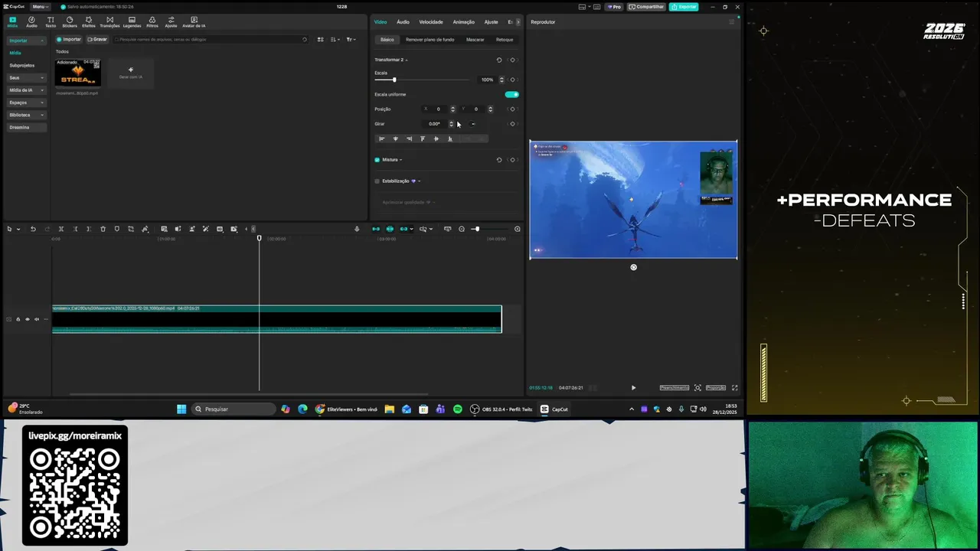Click the split clip tool in timeline toolbar
The image size is (980, 551).
coord(61,229)
